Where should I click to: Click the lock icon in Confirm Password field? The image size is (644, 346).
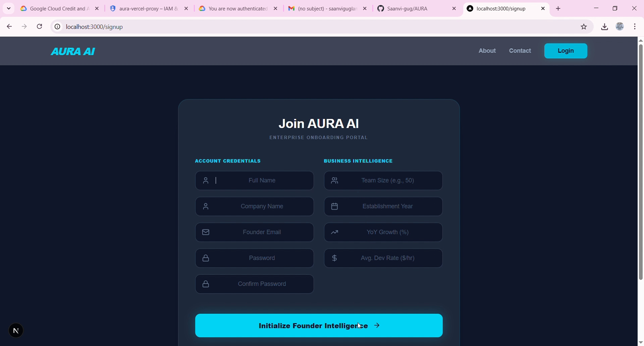(x=206, y=284)
